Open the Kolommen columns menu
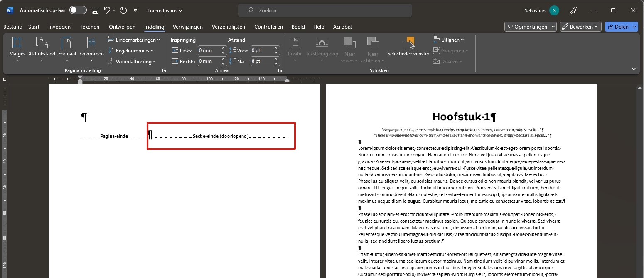 (x=91, y=50)
